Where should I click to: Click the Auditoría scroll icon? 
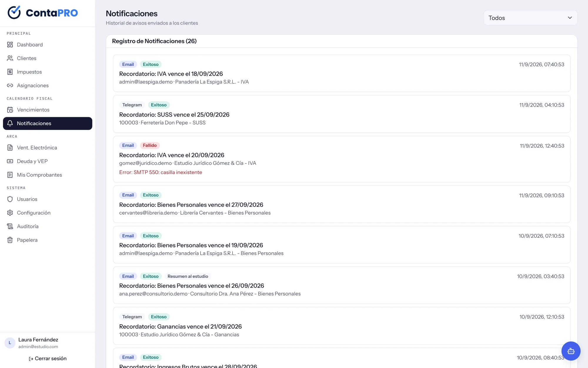10,226
